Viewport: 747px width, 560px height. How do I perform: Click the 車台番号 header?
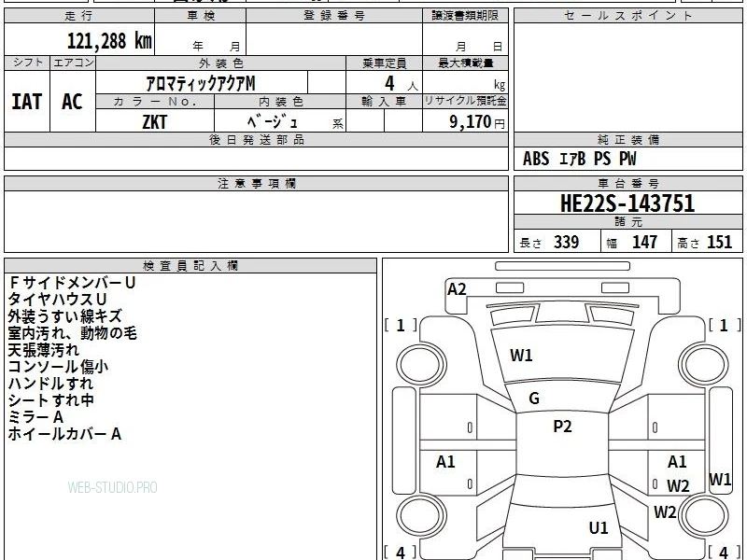pyautogui.click(x=627, y=183)
